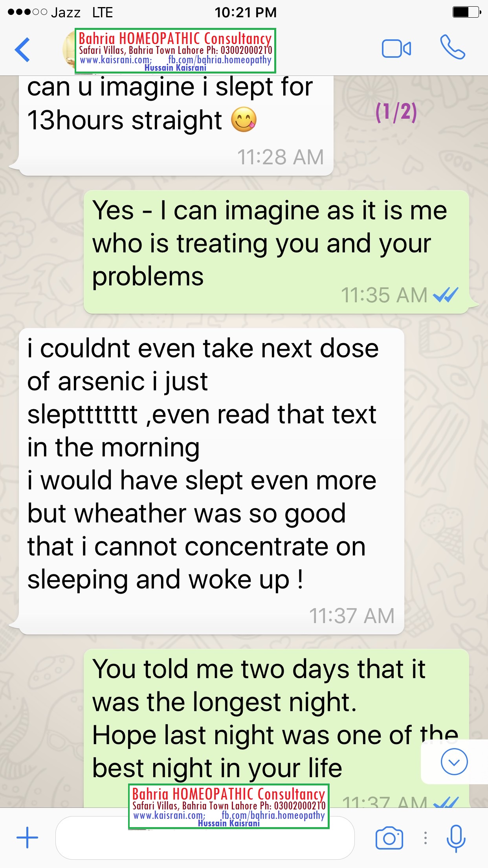Click the 11:28 AM timestamp
Image resolution: width=488 pixels, height=868 pixels.
pos(280,157)
